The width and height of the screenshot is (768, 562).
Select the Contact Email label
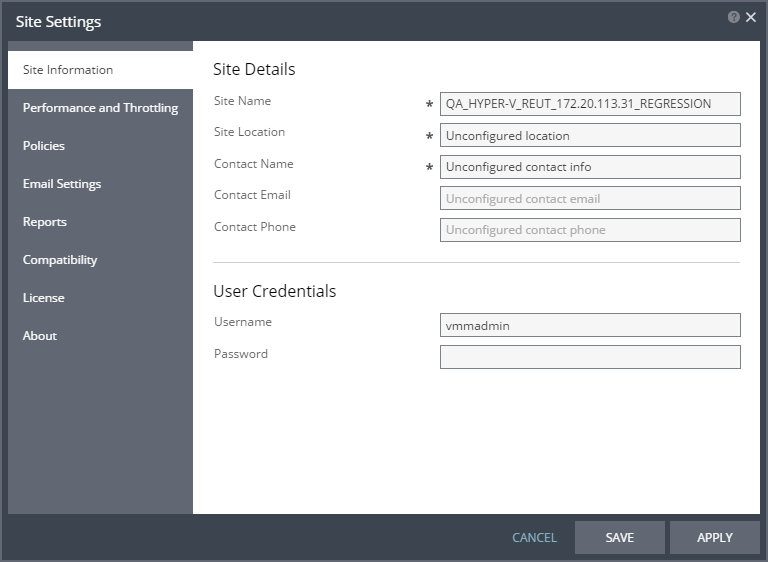click(x=252, y=195)
